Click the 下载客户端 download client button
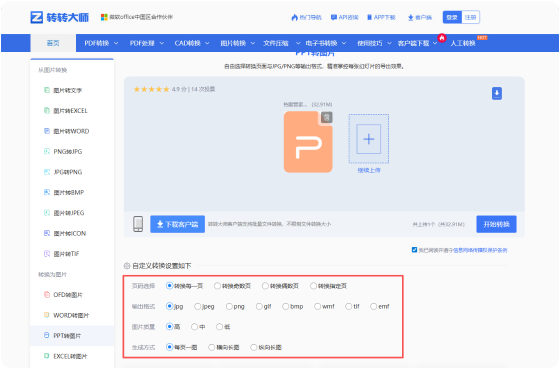The width and height of the screenshot is (560, 369). tap(178, 224)
